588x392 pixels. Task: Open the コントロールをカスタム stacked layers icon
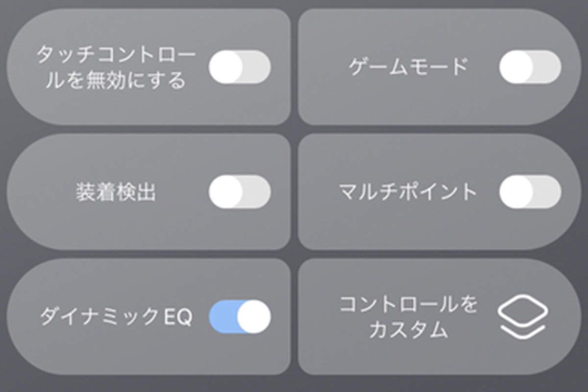click(x=522, y=317)
